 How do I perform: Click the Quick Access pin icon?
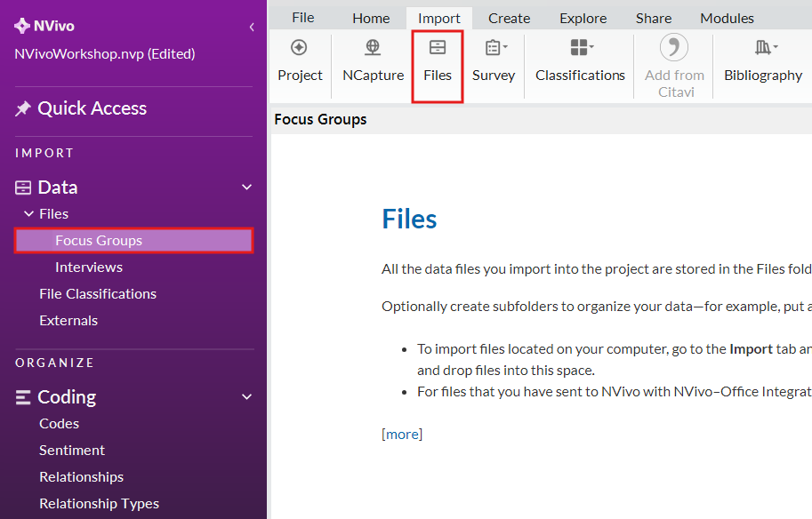pos(23,108)
